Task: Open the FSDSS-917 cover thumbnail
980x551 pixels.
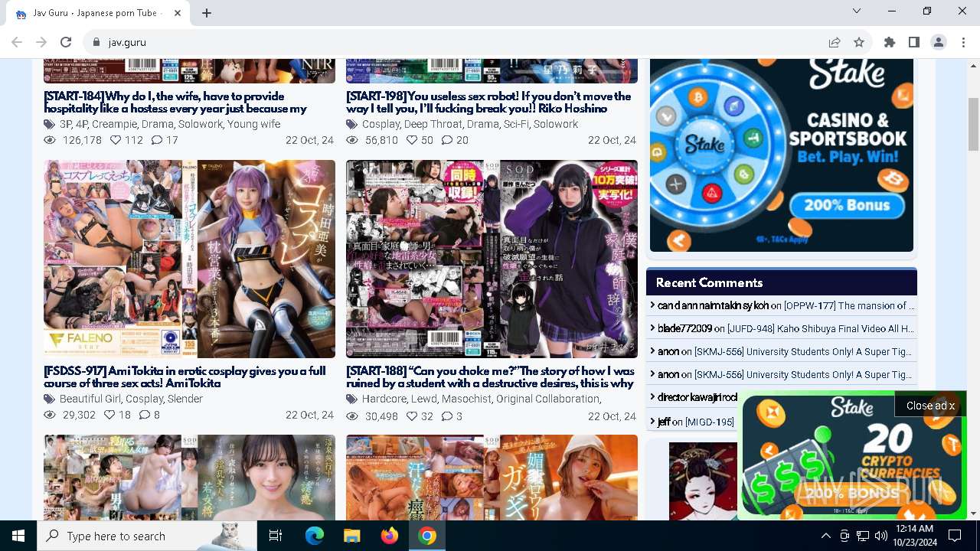Action: pos(189,259)
